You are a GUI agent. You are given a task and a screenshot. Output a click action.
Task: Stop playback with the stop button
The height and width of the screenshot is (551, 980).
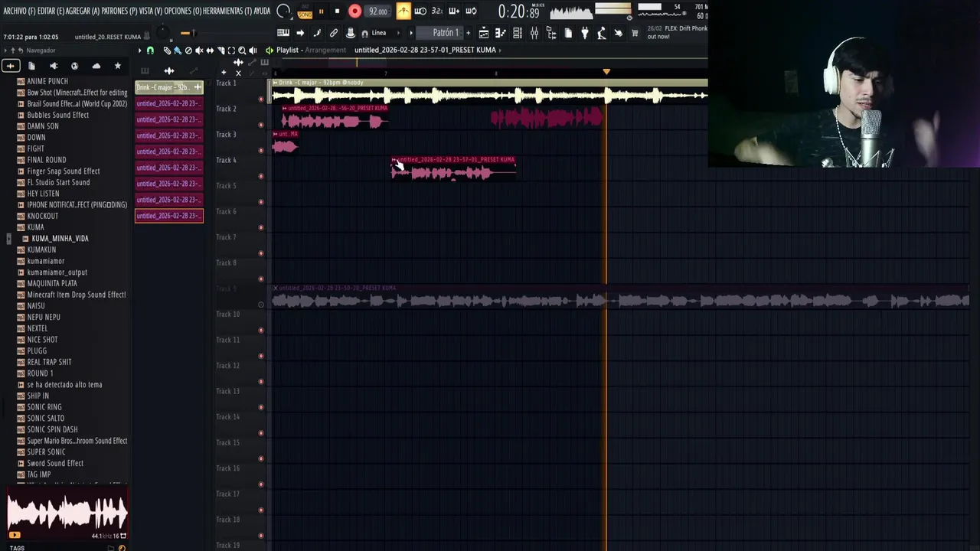point(337,11)
